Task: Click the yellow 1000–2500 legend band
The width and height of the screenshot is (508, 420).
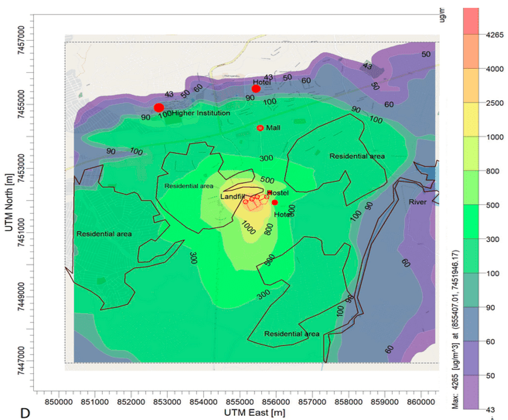Action: [x=471, y=120]
